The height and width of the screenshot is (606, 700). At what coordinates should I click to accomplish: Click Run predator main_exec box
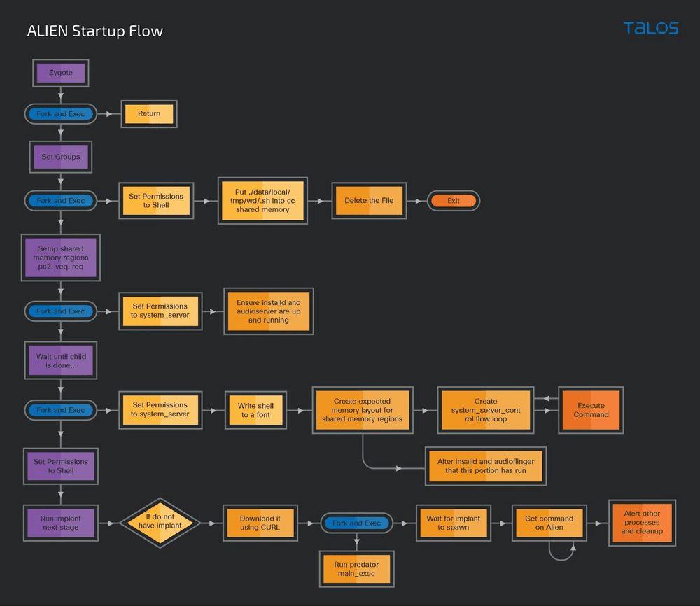point(357,569)
